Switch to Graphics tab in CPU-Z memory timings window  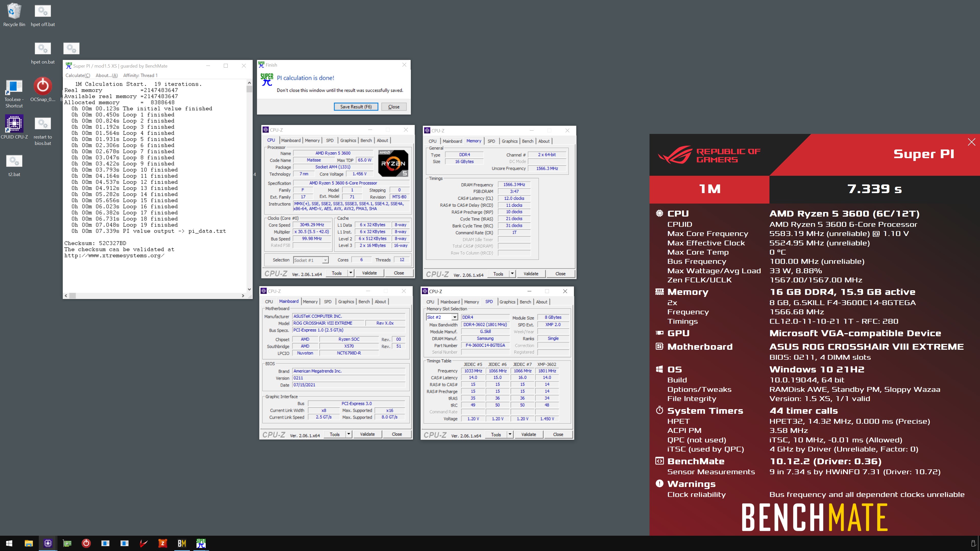509,141
